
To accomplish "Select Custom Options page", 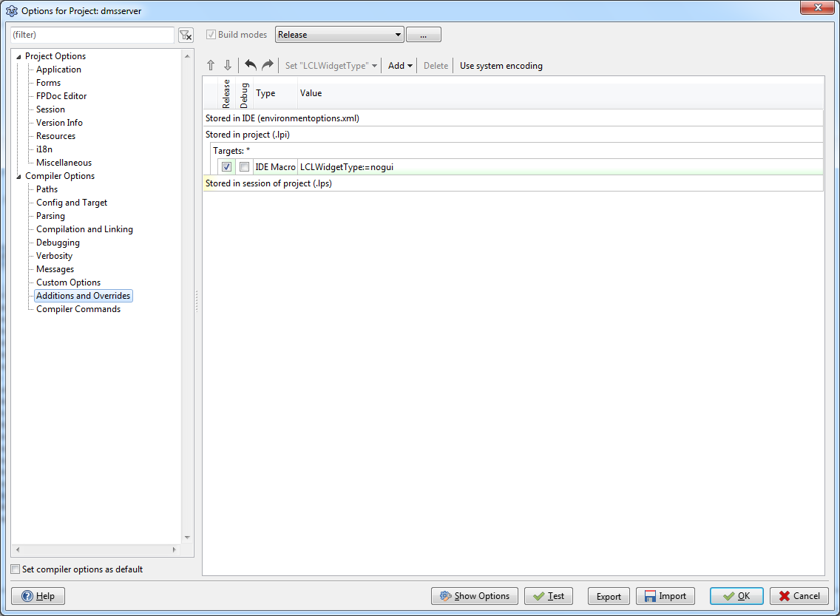I will coord(68,282).
